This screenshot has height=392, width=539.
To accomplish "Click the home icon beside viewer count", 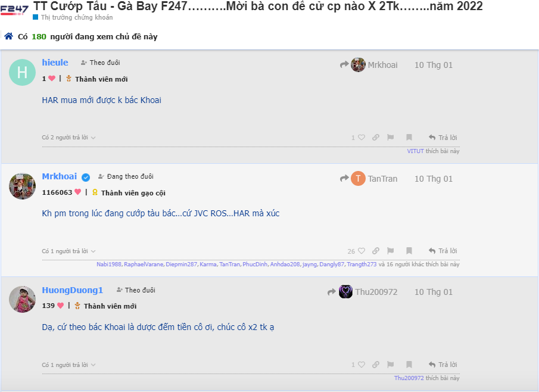I will point(8,36).
